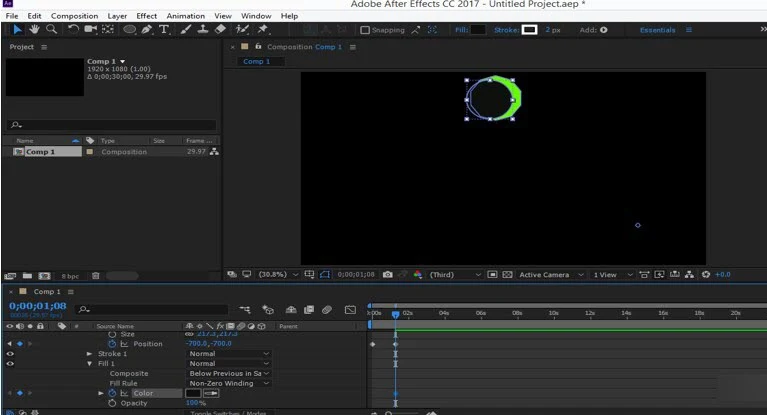Image resolution: width=767 pixels, height=415 pixels.
Task: Open the Active Camera 3D view dropdown
Action: (551, 275)
